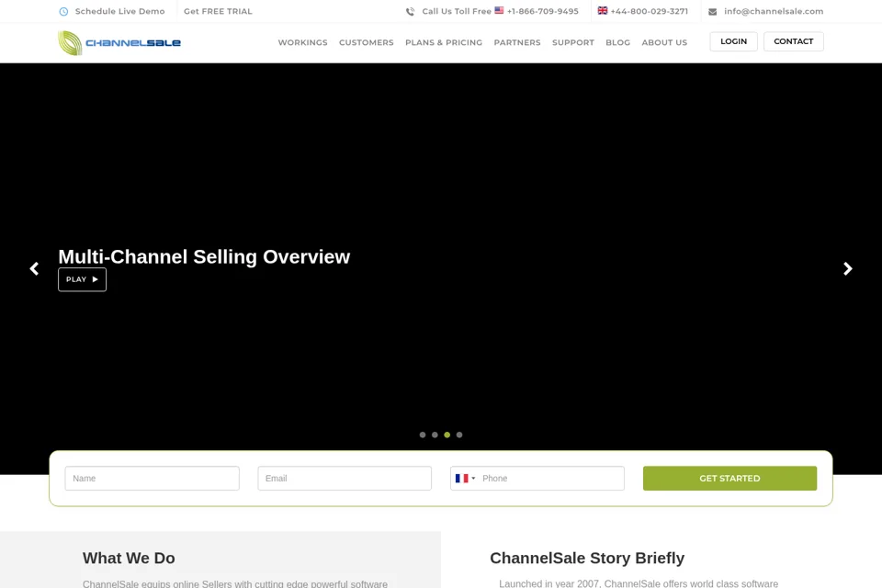Click the UK flag icon
Viewport: 882px width, 588px height.
(603, 10)
